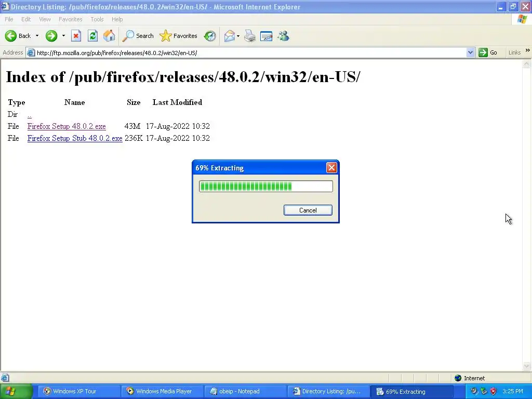Click the network tray icon
Viewport: 532px width, 399px height.
[484, 391]
